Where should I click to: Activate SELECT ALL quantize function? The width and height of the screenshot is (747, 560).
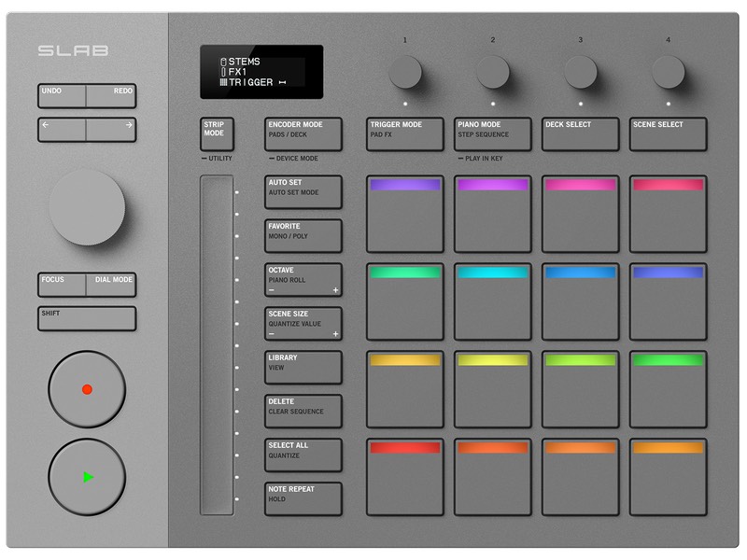click(x=303, y=455)
